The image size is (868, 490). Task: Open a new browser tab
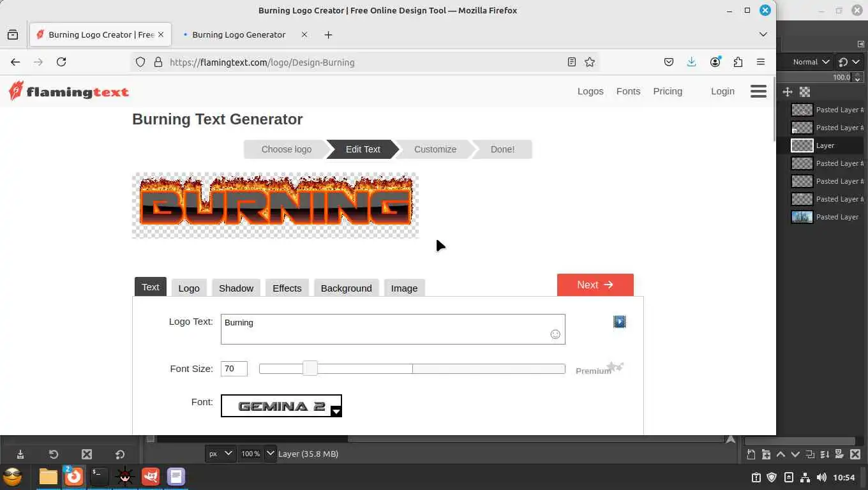328,34
